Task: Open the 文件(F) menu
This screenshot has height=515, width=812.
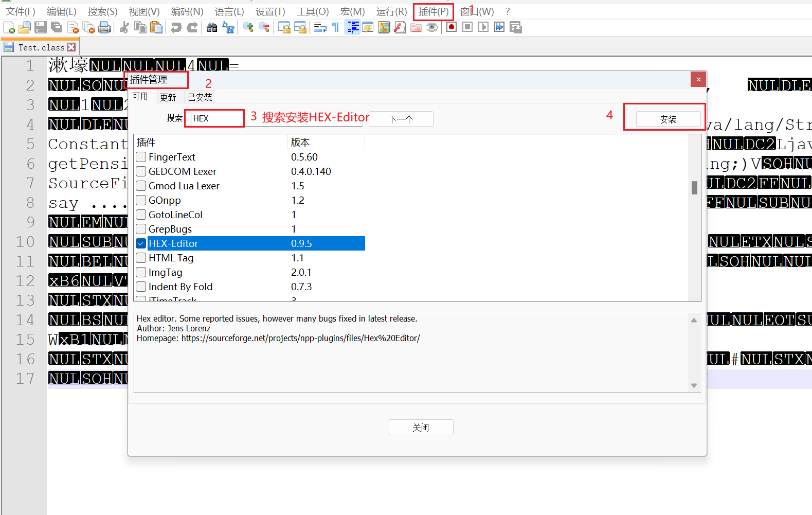Action: click(21, 11)
